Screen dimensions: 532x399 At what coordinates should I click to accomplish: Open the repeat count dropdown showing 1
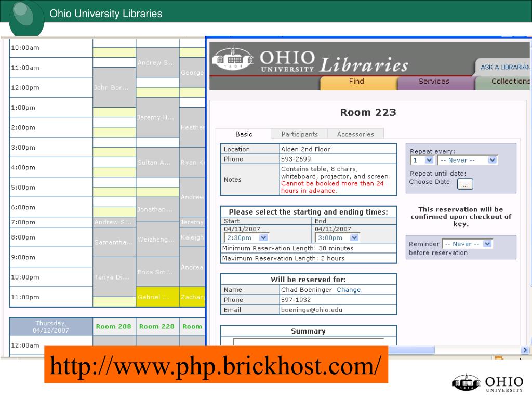tap(422, 160)
